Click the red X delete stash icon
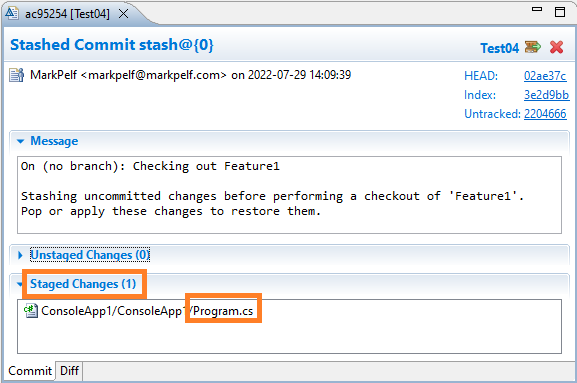The height and width of the screenshot is (383, 577). coord(556,47)
